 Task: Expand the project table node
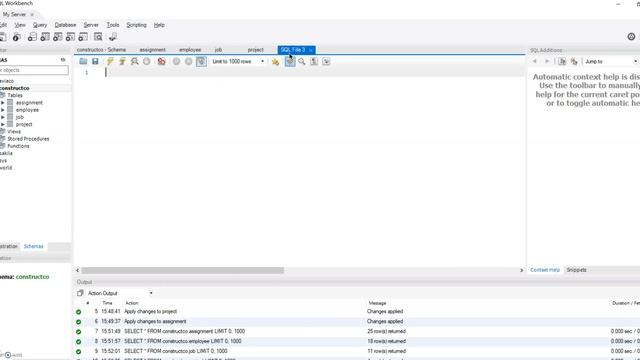point(2,124)
